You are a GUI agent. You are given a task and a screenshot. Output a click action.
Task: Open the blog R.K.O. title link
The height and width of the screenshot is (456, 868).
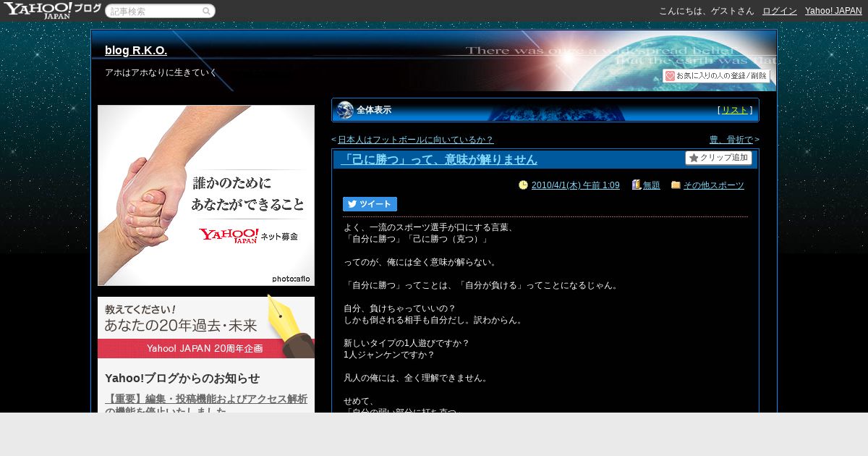coord(136,50)
